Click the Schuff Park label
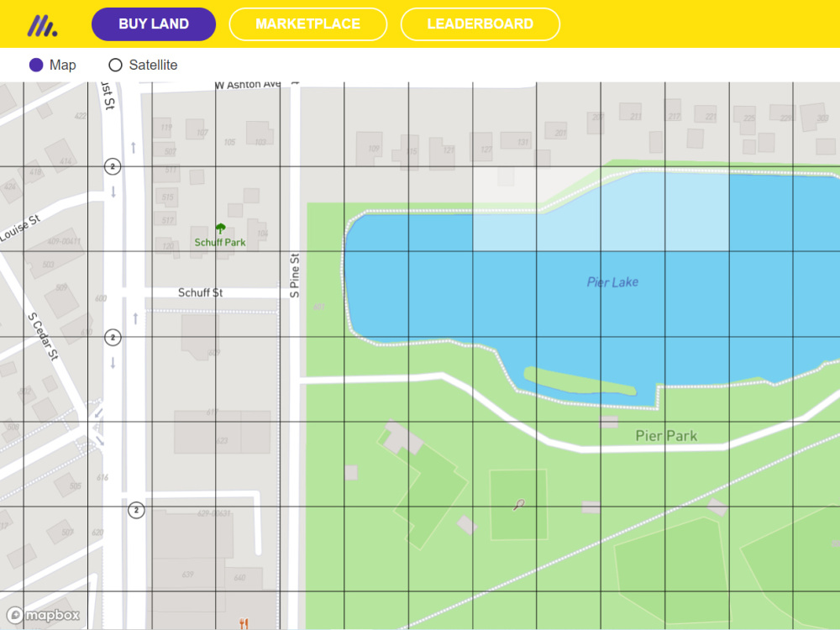Image resolution: width=840 pixels, height=630 pixels. [x=220, y=242]
